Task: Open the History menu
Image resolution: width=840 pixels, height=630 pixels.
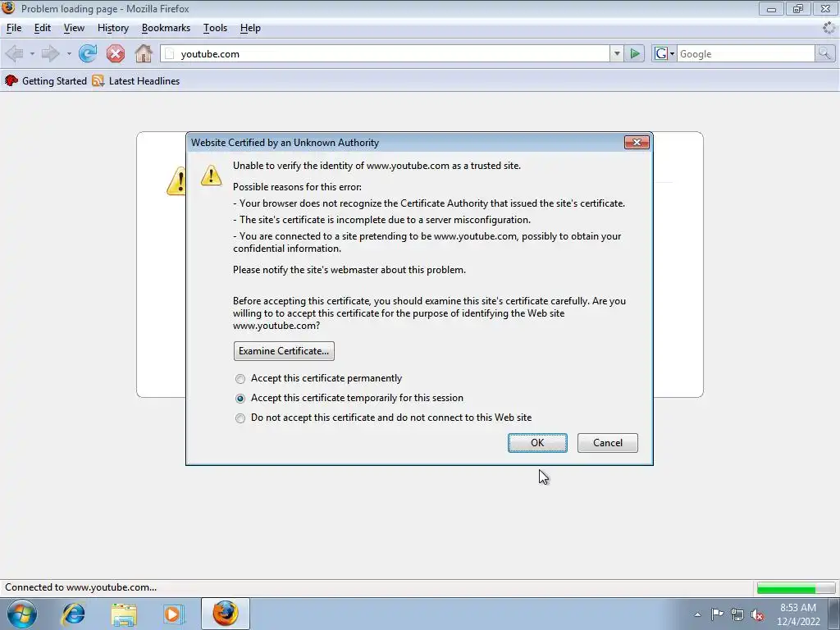Action: click(113, 28)
